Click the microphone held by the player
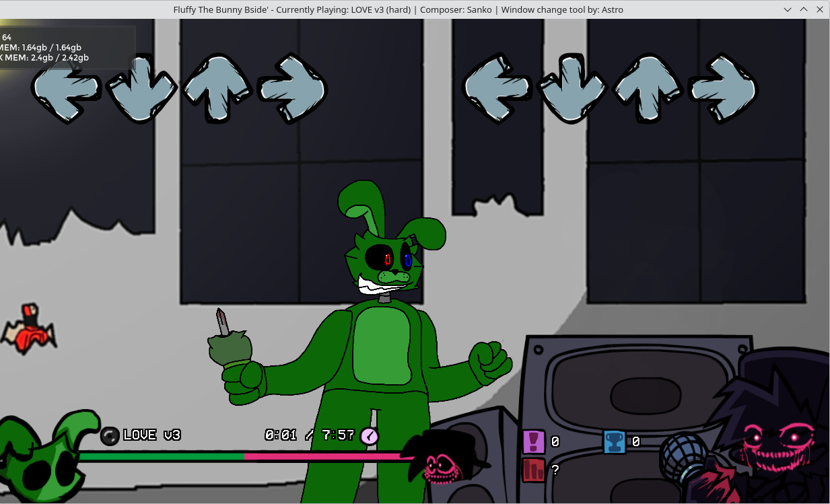The width and height of the screenshot is (830, 504). click(x=683, y=458)
